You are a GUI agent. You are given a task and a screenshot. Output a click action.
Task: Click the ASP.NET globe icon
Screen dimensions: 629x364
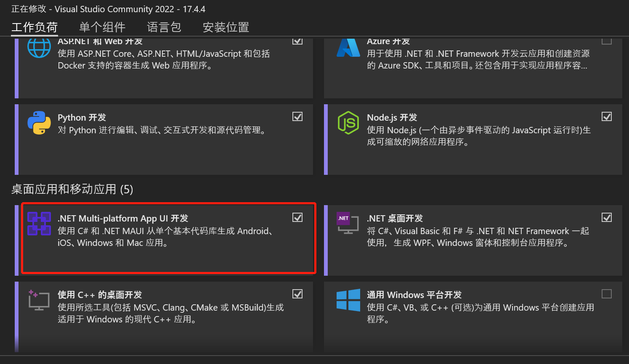39,47
